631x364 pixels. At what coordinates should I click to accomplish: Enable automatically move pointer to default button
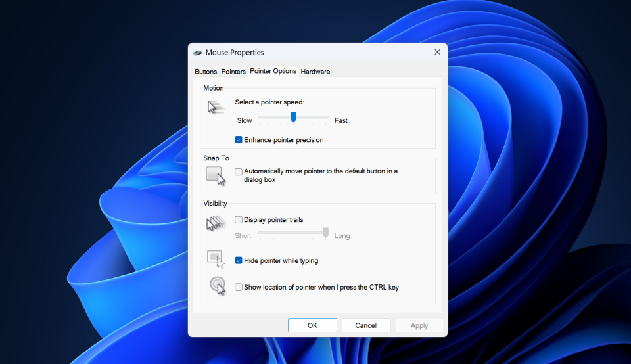coord(239,171)
